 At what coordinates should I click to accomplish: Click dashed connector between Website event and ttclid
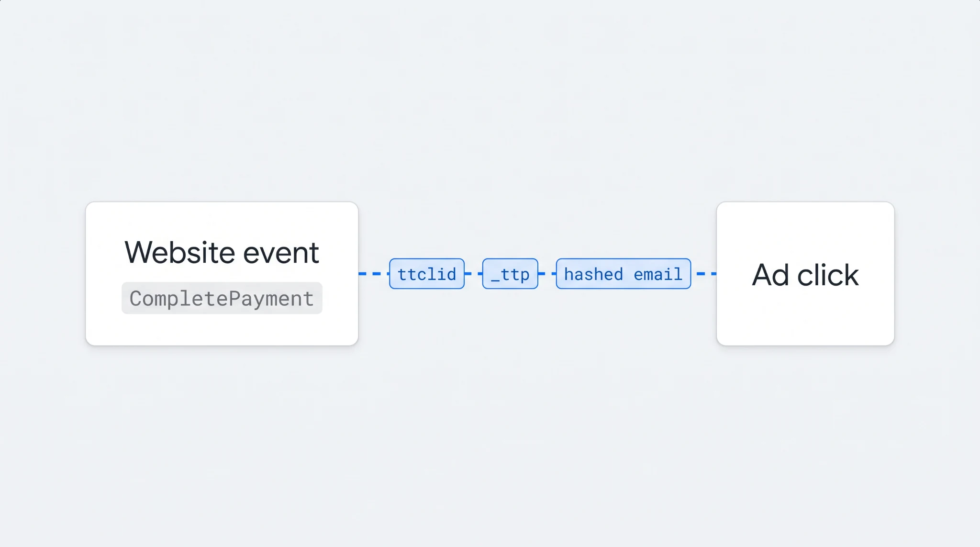point(374,274)
